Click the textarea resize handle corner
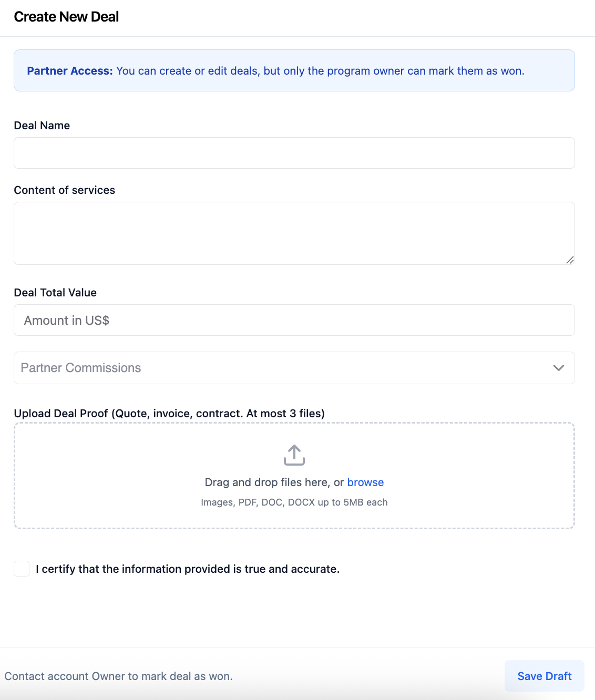Screen dimensions: 595x700 (x=570, y=260)
